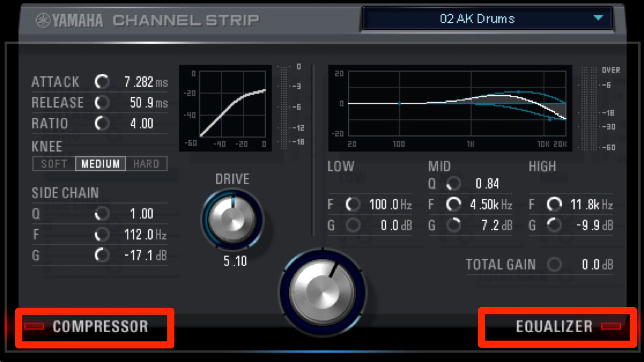
Task: Select HARD knee option
Action: [146, 164]
